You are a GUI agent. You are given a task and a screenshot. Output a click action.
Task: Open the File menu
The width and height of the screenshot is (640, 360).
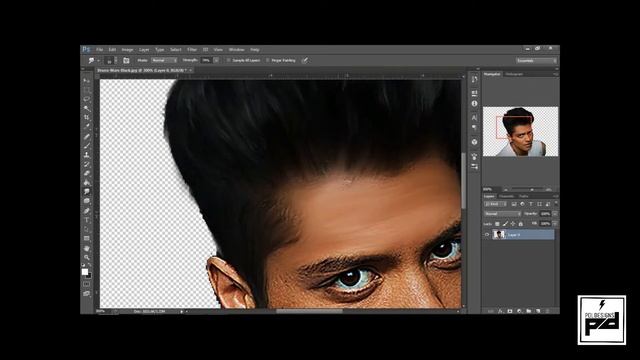pyautogui.click(x=100, y=49)
